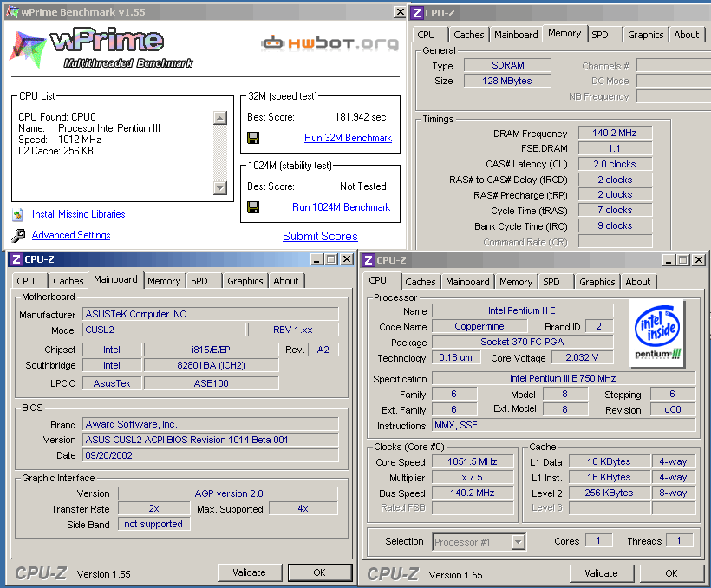Close the CPU tab CPU-Z window

pyautogui.click(x=699, y=260)
